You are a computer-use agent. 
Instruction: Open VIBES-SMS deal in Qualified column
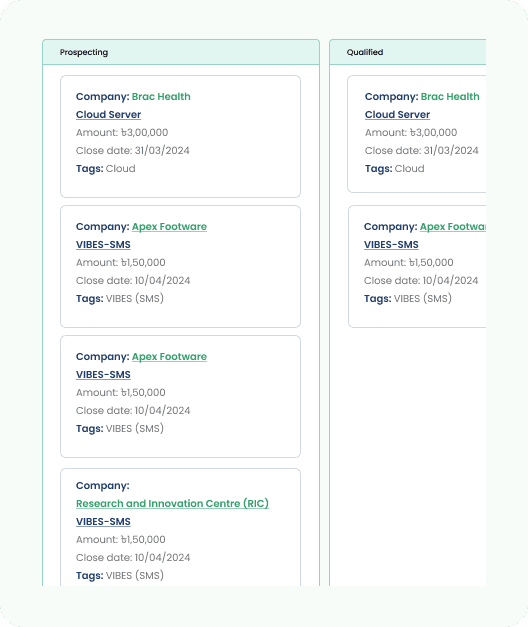click(x=391, y=244)
